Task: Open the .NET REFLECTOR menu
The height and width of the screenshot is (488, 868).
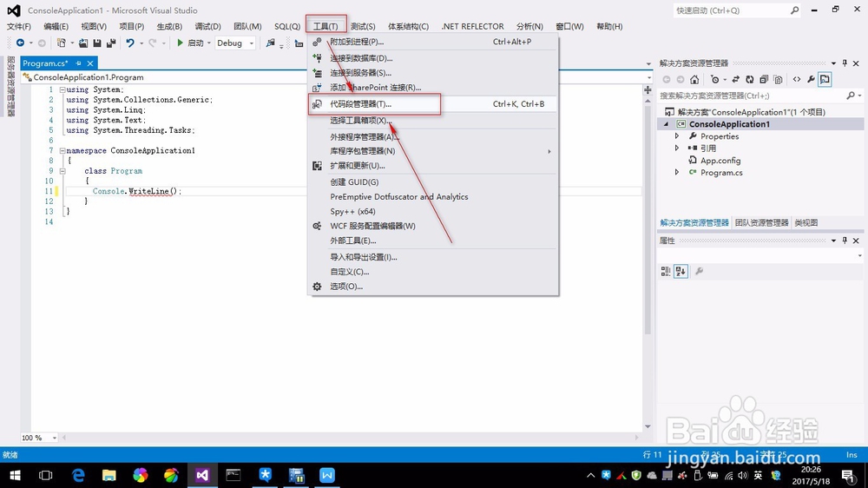Action: (472, 26)
